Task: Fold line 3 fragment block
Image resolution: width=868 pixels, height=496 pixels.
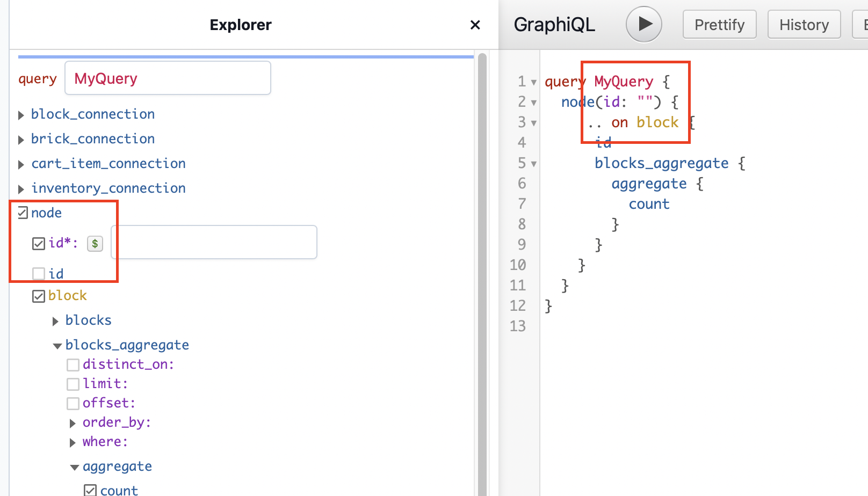Action: (534, 123)
